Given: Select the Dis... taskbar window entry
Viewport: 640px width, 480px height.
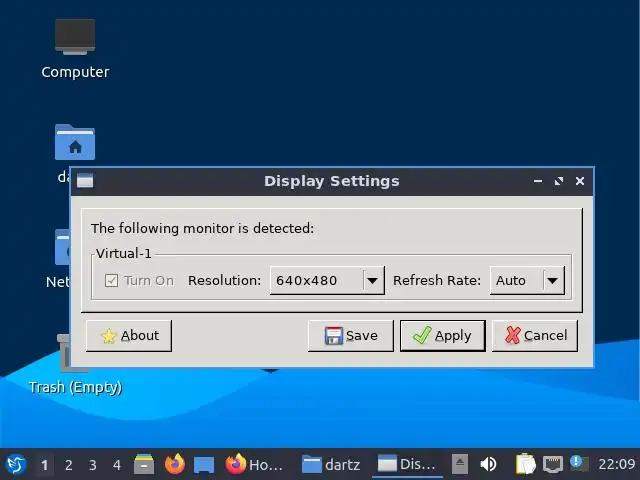Looking at the screenshot, I should (x=407, y=464).
